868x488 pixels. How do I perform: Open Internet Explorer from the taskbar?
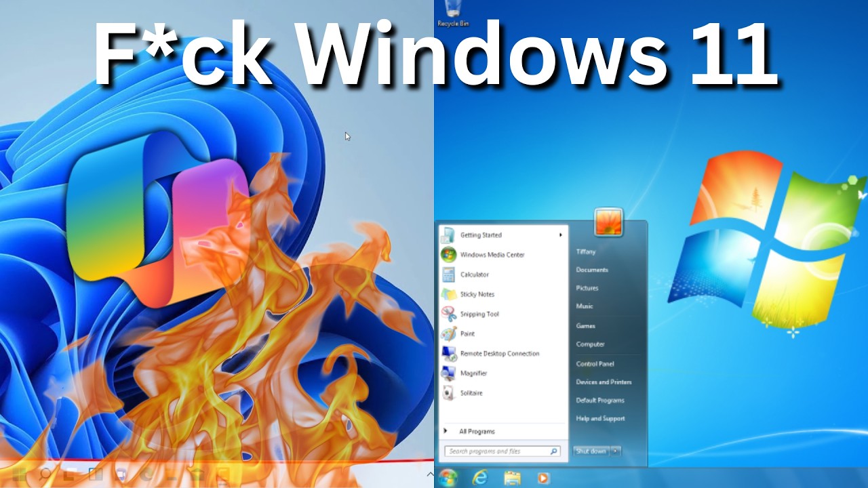pos(481,477)
